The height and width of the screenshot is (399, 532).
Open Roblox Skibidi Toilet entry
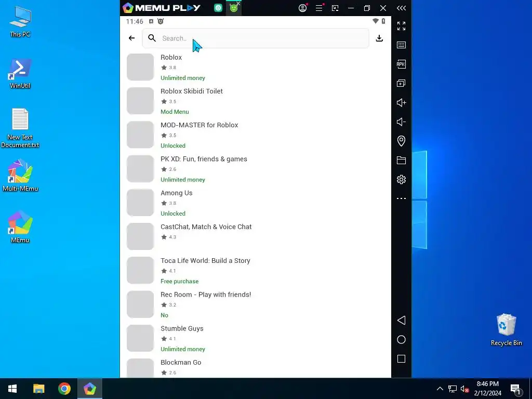tap(256, 101)
